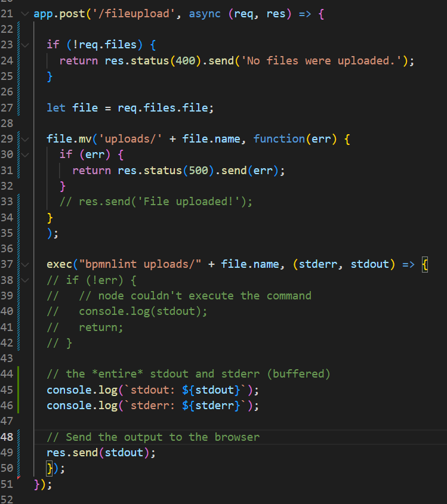Click line number 37 in the gutter
This screenshot has height=504, width=447.
(7, 265)
